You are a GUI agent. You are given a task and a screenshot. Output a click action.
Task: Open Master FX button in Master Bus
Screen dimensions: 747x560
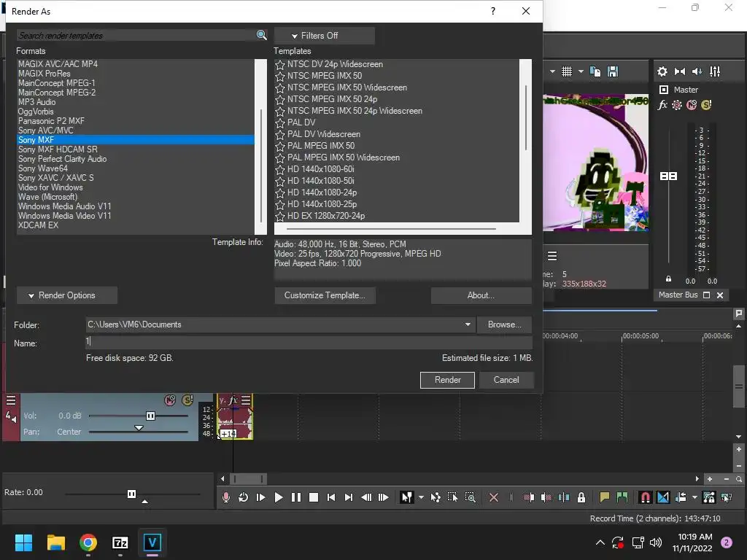[662, 105]
